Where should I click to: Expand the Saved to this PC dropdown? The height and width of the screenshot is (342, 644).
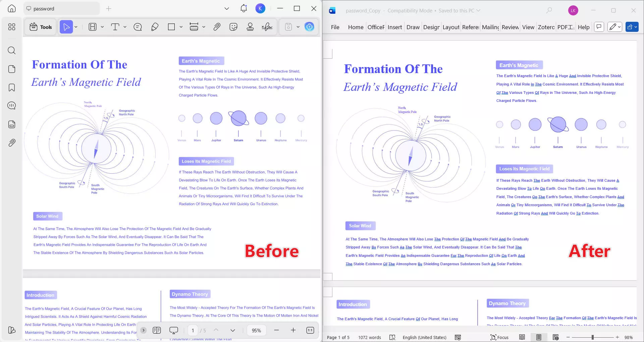[x=479, y=10]
